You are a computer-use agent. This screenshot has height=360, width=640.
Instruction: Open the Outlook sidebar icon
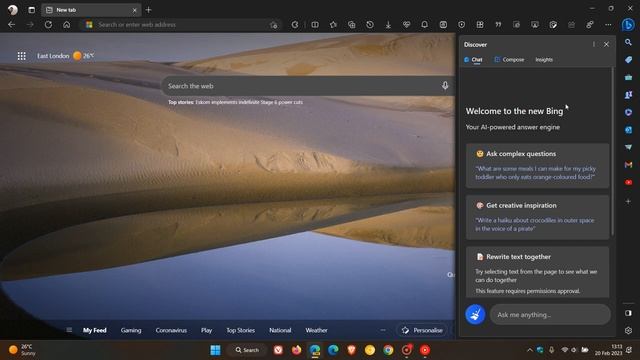[x=629, y=130]
